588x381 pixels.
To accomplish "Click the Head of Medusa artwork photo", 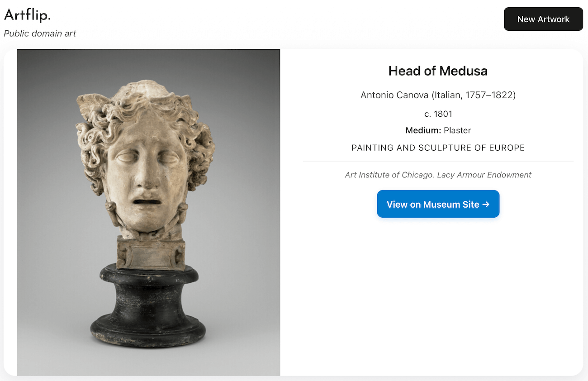I will click(x=148, y=212).
